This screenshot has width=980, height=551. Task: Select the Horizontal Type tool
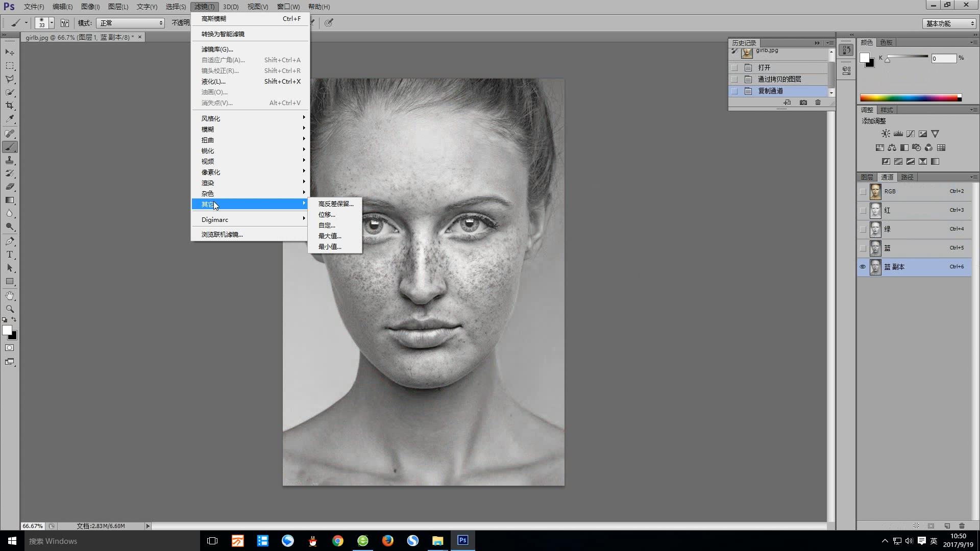click(10, 255)
